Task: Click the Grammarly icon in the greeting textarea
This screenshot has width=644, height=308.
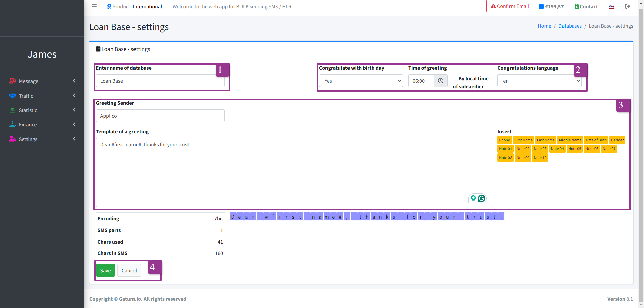Action: pyautogui.click(x=482, y=198)
